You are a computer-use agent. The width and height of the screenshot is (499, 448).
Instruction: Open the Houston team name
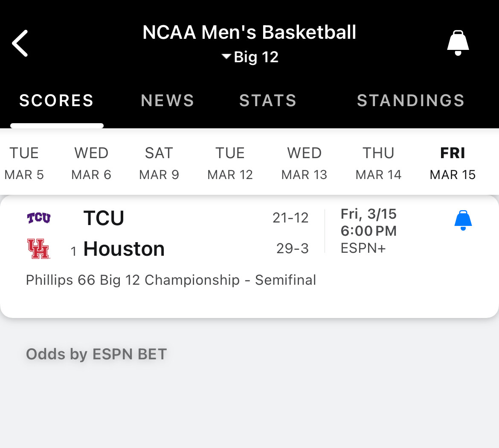click(124, 249)
